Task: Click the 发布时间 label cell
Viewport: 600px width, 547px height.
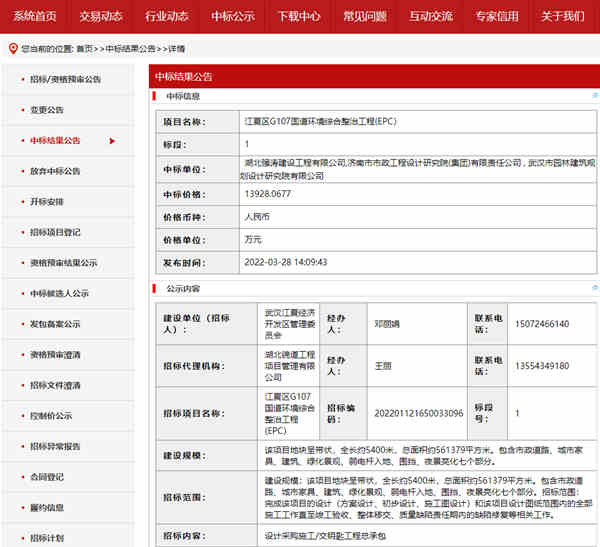Action: click(198, 263)
